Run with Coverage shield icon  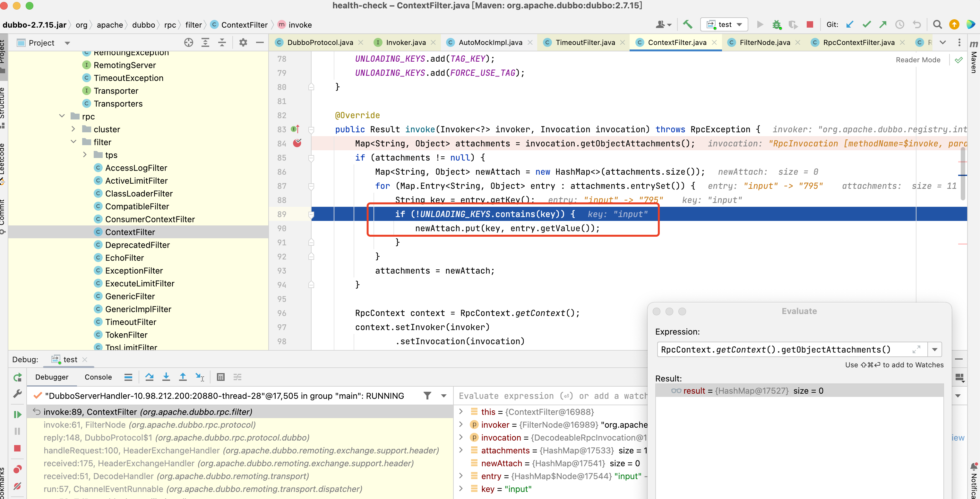[x=793, y=24]
